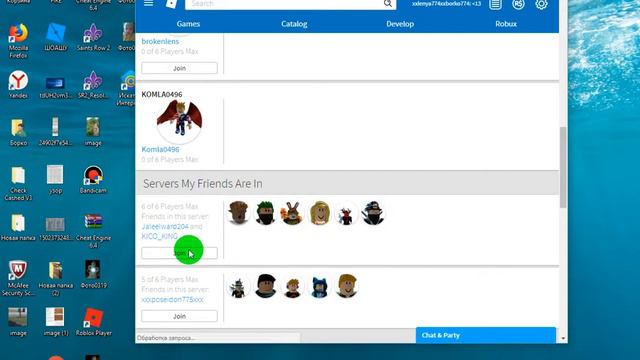
Task: Click the Roblox logo in header
Action: pyautogui.click(x=171, y=4)
